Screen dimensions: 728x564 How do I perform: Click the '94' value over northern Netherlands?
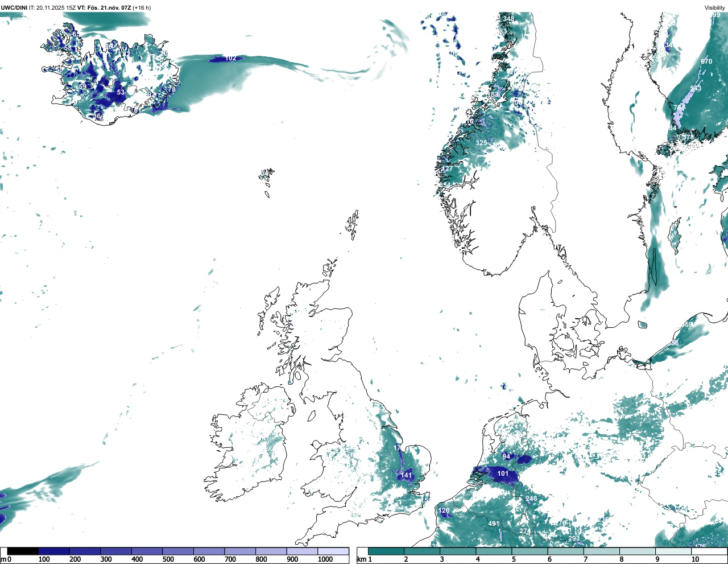[506, 457]
